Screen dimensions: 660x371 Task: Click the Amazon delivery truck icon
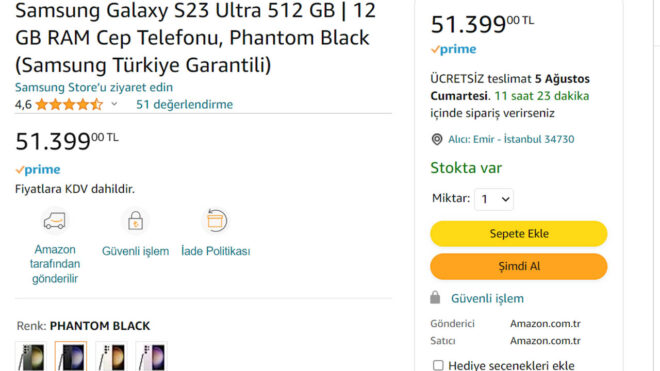click(x=55, y=221)
